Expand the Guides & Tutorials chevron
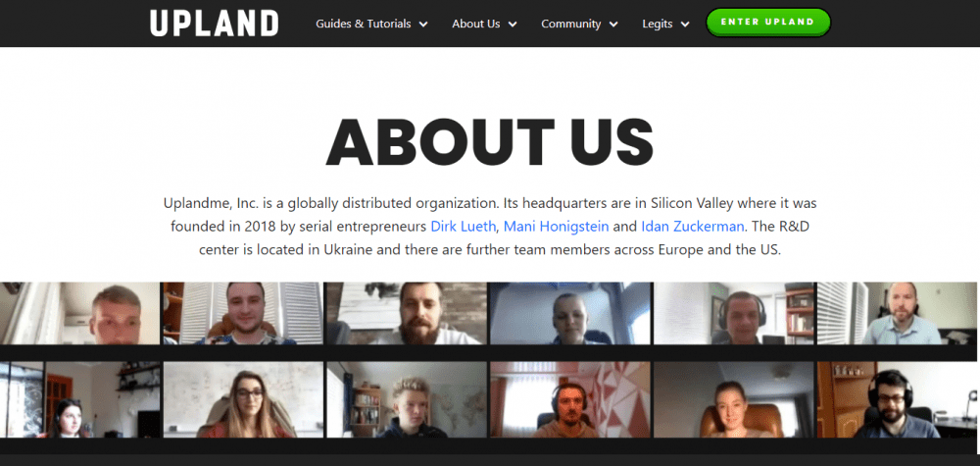The image size is (980, 466). click(423, 25)
